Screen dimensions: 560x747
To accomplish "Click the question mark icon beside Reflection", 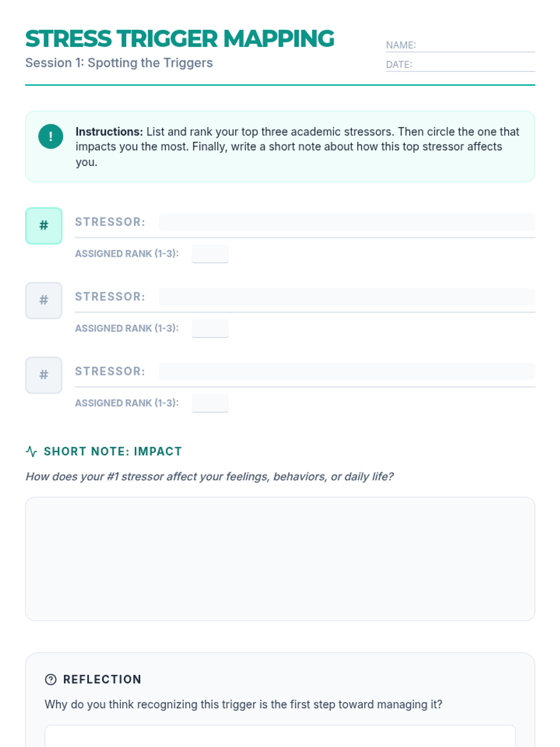I will tap(50, 680).
